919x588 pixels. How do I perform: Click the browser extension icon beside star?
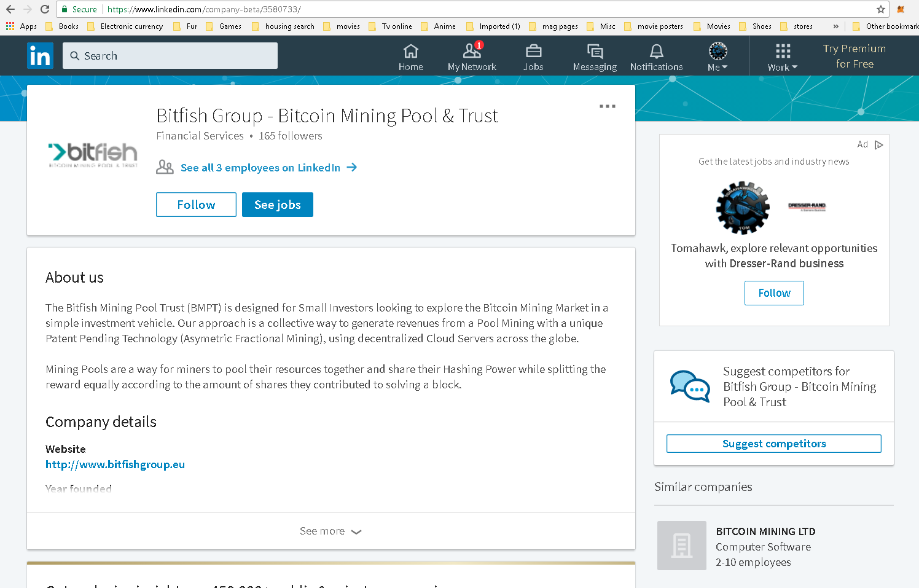901,9
